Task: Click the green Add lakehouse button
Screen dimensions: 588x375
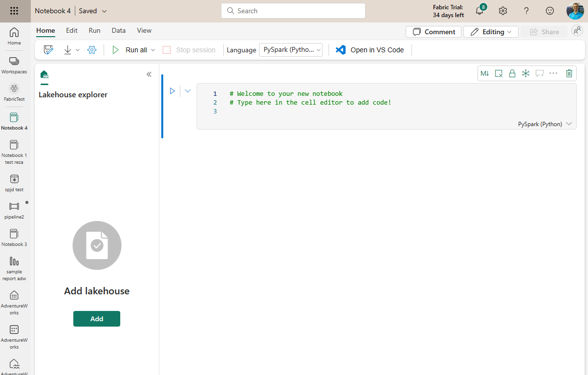Action: coord(97,319)
